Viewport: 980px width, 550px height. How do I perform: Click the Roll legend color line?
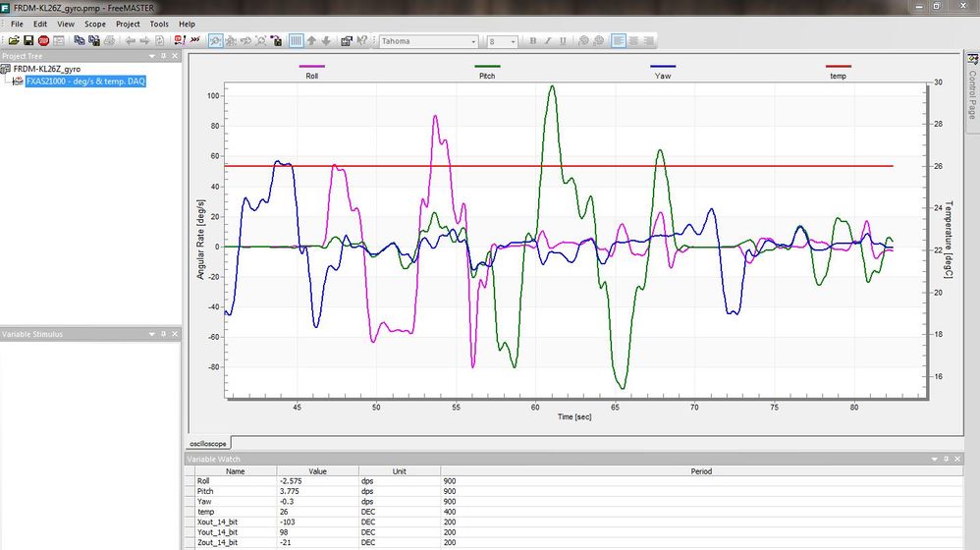coord(312,66)
